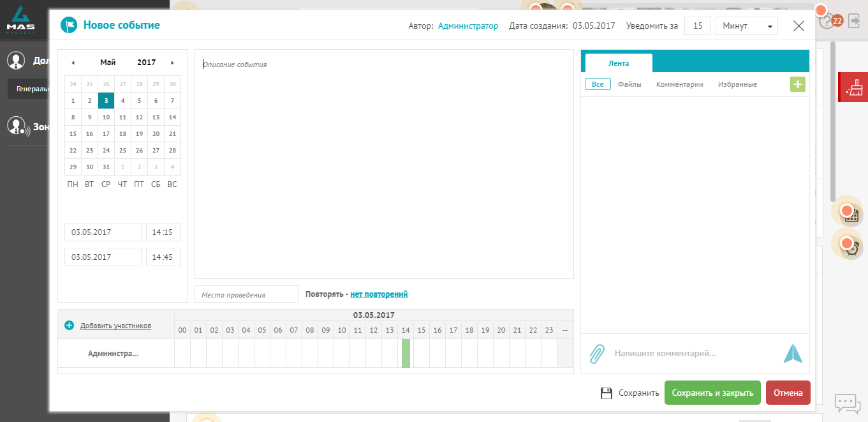Click the background page vertical scrollbar
This screenshot has width=868, height=422.
833,121
